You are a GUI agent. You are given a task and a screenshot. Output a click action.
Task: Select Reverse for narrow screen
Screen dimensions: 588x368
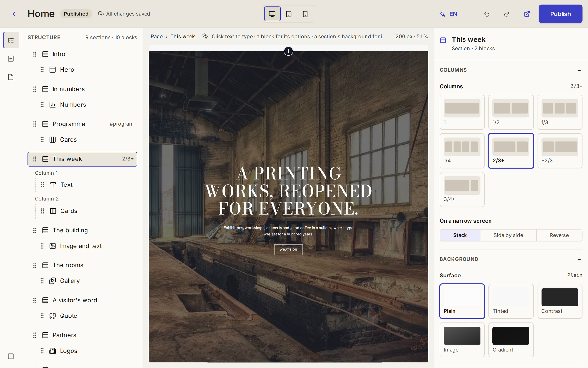559,235
